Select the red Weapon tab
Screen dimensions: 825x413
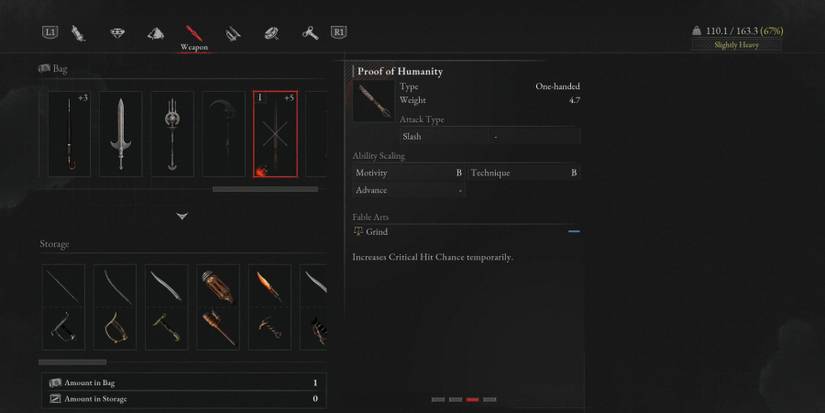194,38
